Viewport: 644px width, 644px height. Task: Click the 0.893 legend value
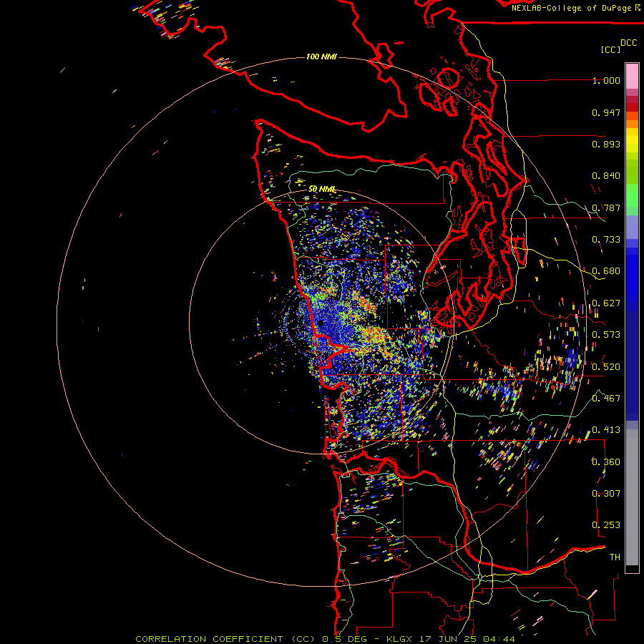pos(606,144)
